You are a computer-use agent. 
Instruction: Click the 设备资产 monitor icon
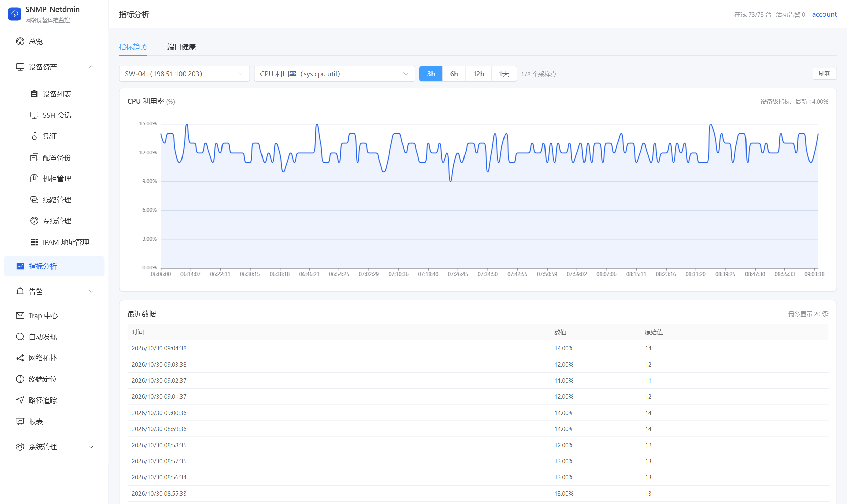(x=20, y=67)
